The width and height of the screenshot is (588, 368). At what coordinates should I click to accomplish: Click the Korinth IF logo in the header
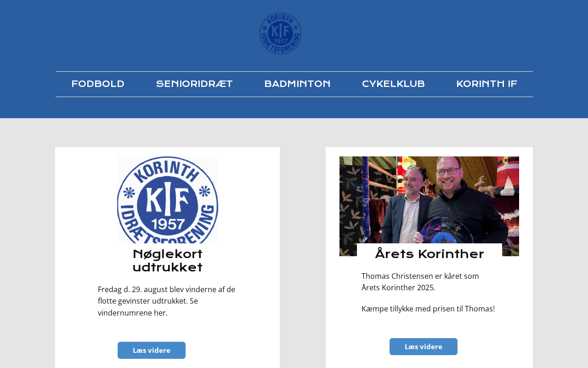coord(280,34)
